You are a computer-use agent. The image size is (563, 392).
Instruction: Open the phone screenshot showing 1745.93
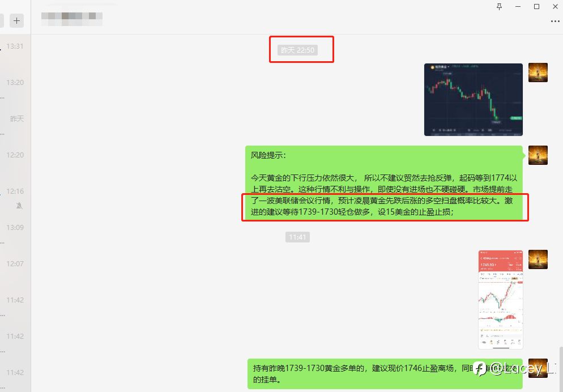click(501, 300)
